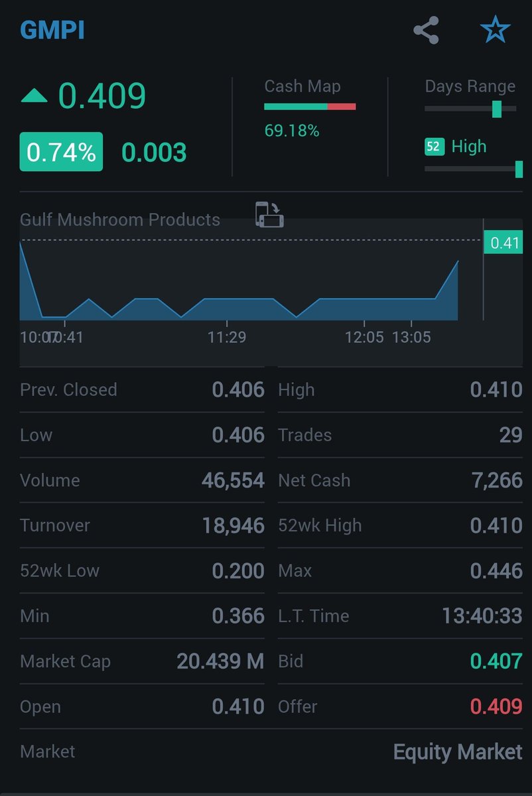
Task: Tap the 13:05 time axis label
Action: coord(411,338)
